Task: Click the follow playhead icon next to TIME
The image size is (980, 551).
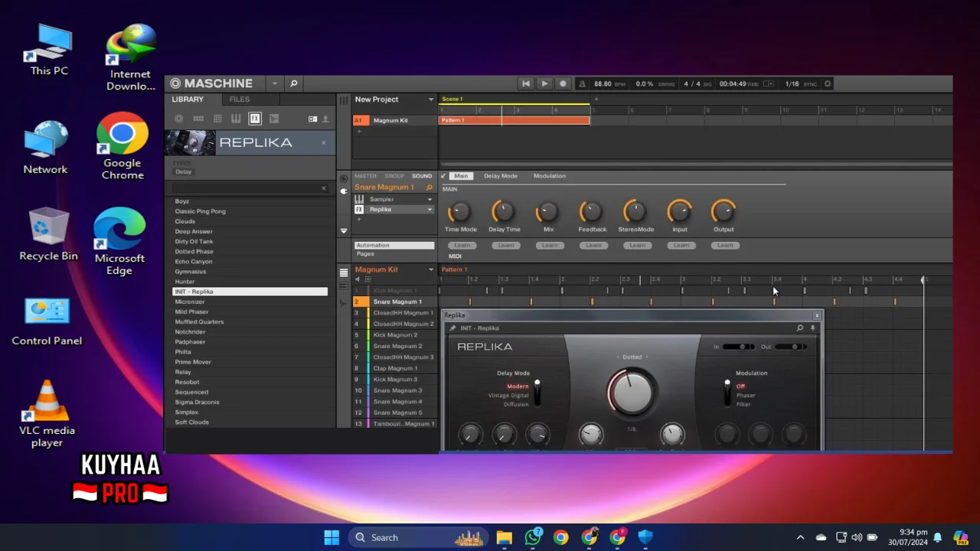Action: [769, 83]
